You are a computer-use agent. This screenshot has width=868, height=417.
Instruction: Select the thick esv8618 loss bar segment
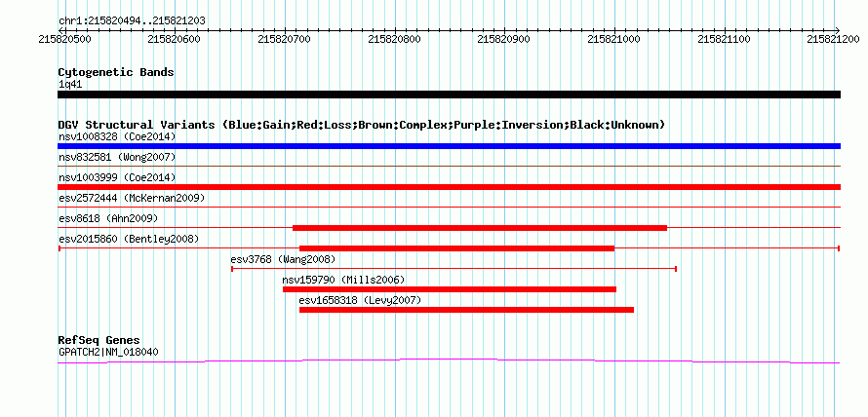(x=480, y=228)
